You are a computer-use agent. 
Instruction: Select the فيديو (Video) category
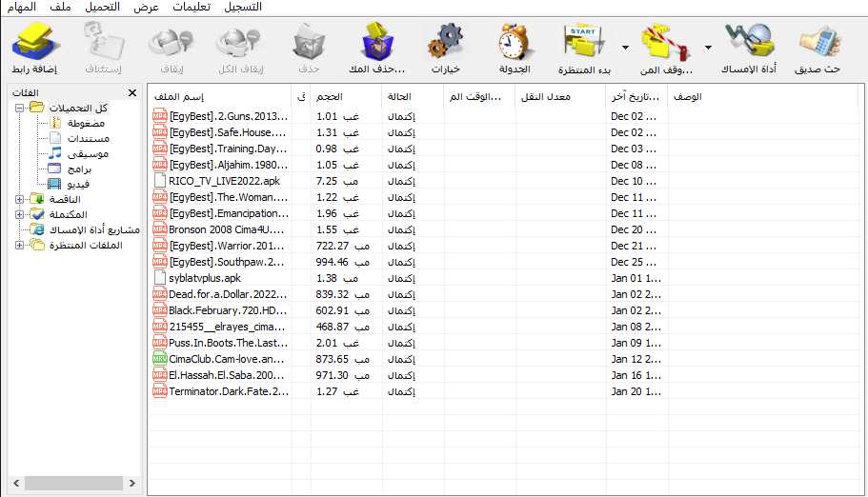coord(78,184)
